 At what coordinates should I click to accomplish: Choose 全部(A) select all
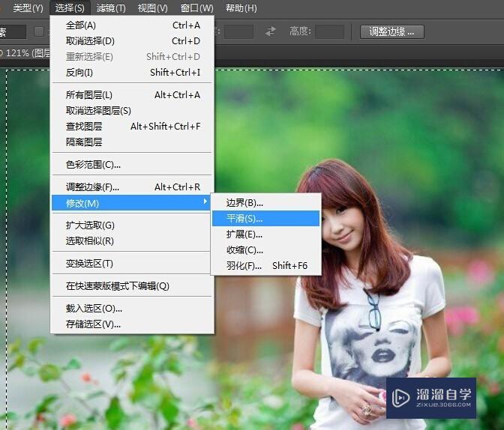[132, 25]
